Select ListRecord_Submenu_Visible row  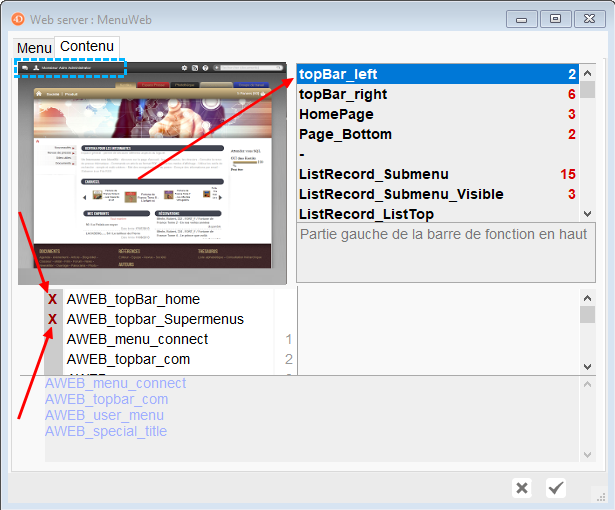(x=437, y=194)
